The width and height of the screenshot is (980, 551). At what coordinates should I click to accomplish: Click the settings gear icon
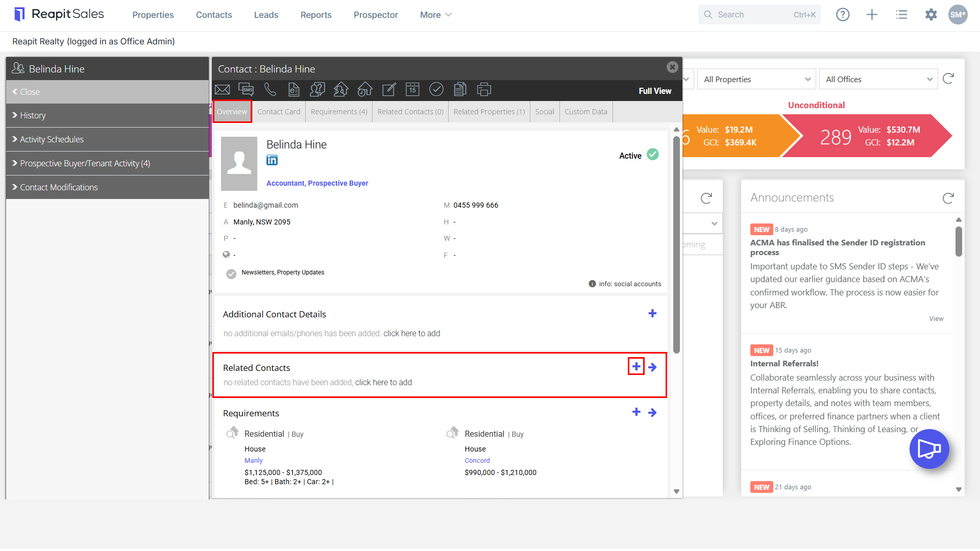click(931, 15)
